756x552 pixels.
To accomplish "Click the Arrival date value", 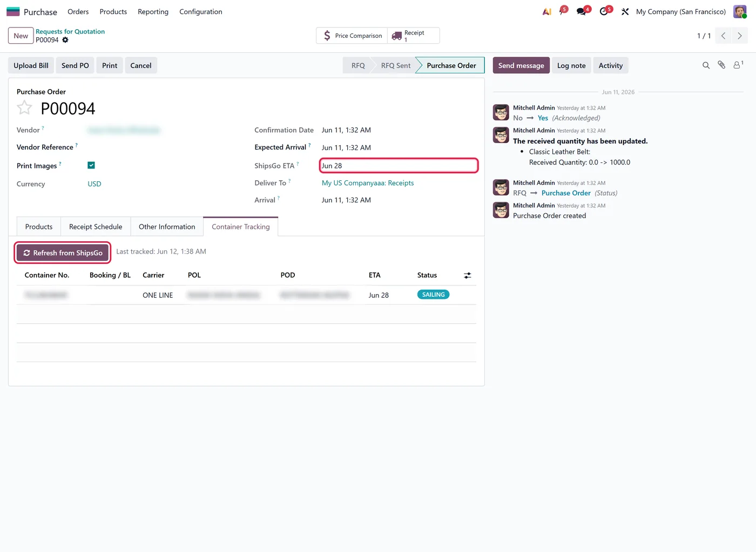I will [346, 200].
